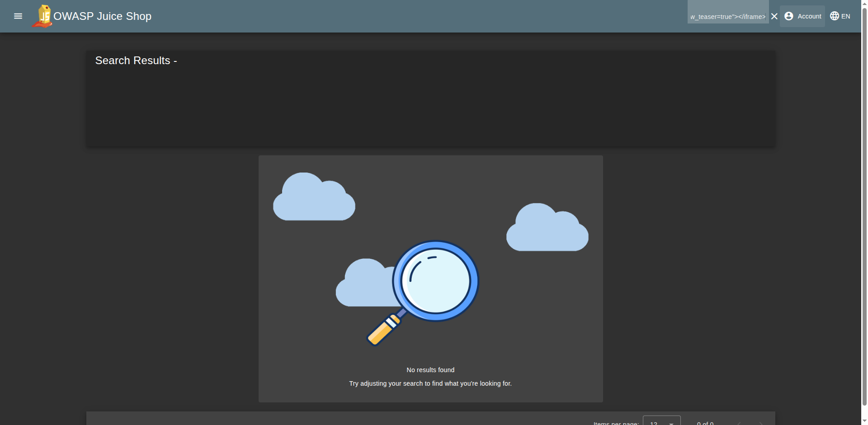Click the vertical page scrollbar thumb
868x425 pixels.
[864, 203]
